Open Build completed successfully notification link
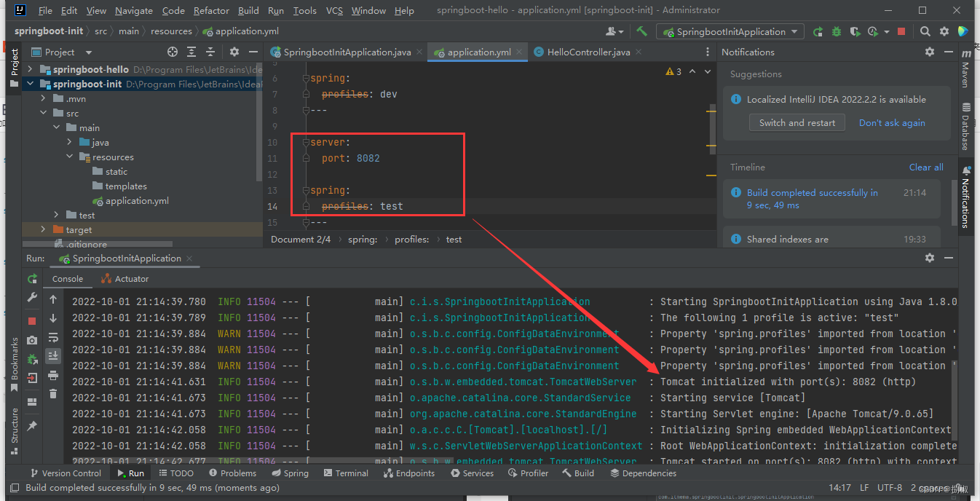This screenshot has width=980, height=501. point(813,199)
